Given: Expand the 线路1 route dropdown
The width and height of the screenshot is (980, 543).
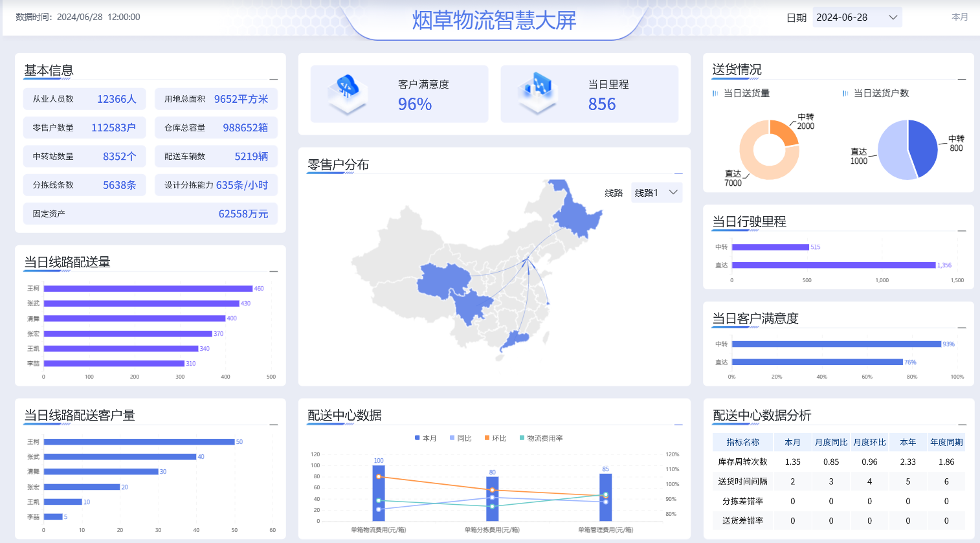Looking at the screenshot, I should point(656,193).
